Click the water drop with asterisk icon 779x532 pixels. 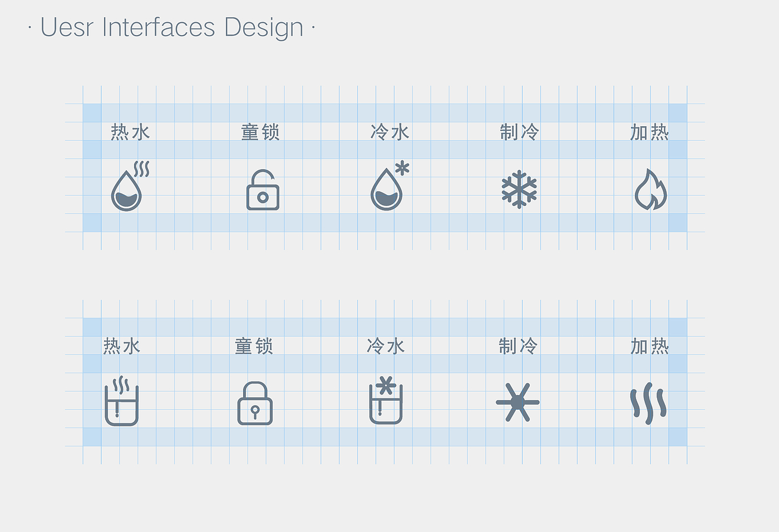tap(388, 188)
